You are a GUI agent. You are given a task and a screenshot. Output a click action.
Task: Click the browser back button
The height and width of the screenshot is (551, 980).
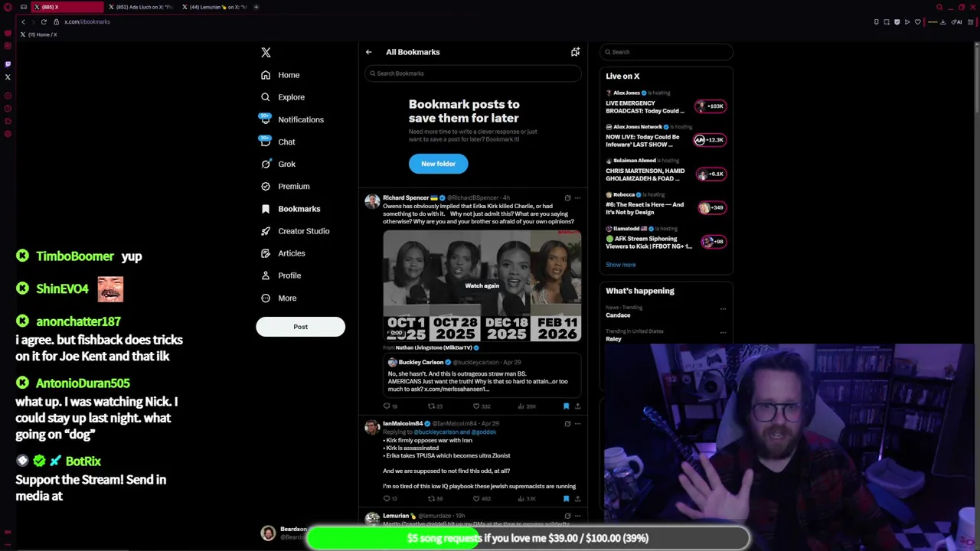[23, 21]
